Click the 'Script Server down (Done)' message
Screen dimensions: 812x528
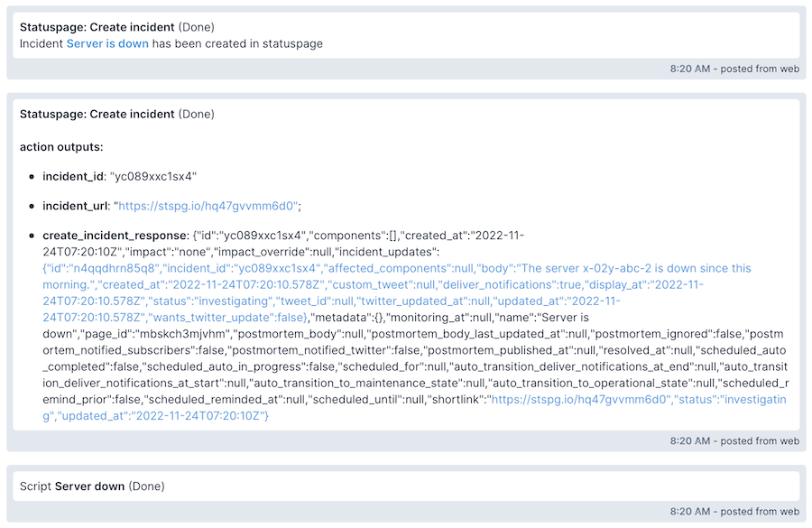pyautogui.click(x=92, y=486)
